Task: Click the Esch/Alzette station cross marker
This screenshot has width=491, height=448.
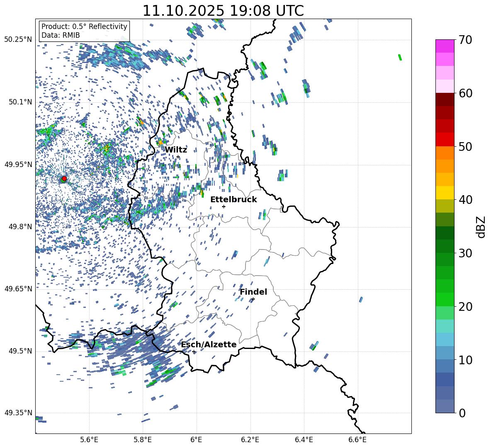Action: [194, 351]
